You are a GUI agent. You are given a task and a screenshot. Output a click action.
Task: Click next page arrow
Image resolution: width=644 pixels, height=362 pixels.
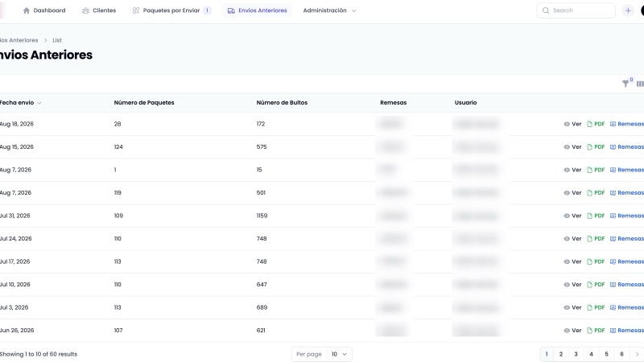(x=637, y=354)
